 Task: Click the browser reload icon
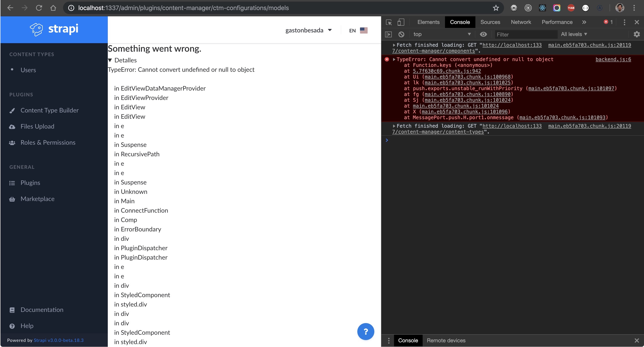coord(39,8)
